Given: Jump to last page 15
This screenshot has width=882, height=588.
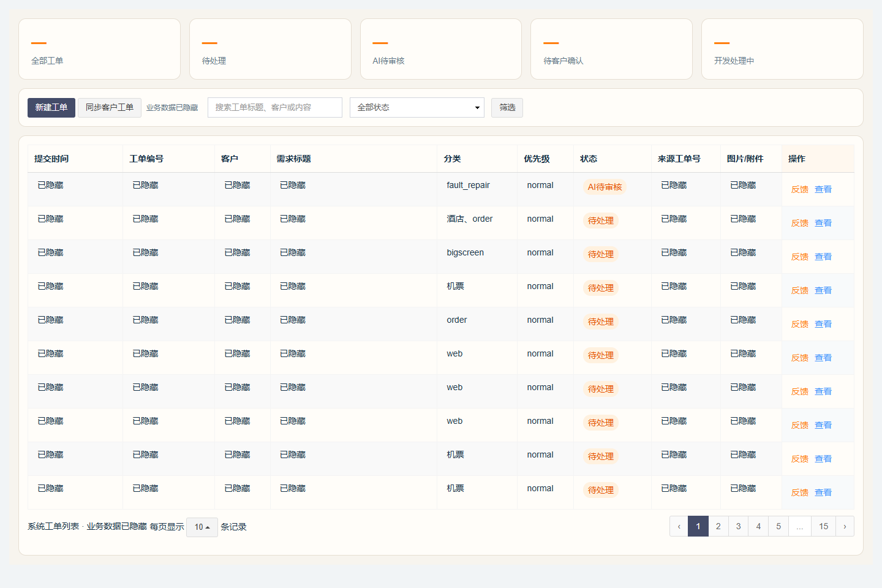Looking at the screenshot, I should click(x=824, y=526).
